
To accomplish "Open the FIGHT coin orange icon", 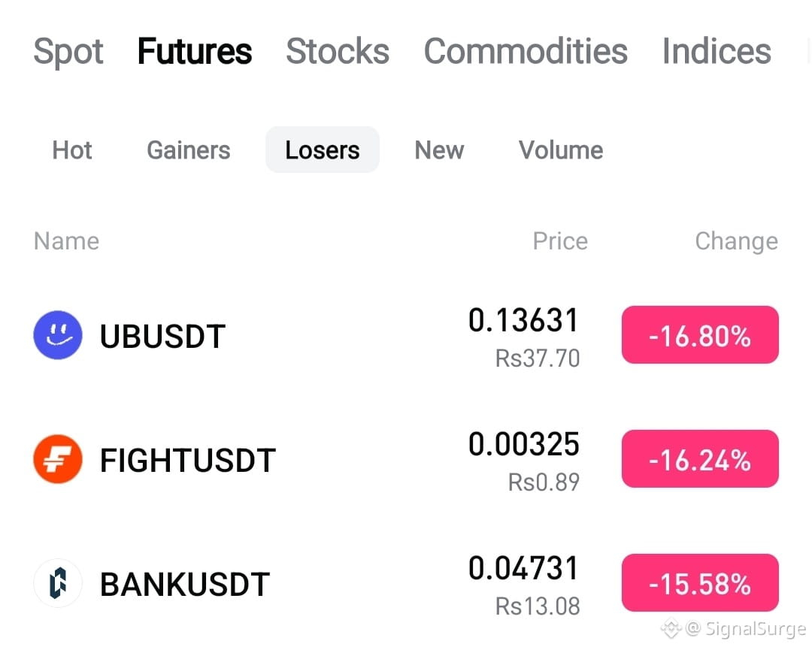I will tap(57, 459).
